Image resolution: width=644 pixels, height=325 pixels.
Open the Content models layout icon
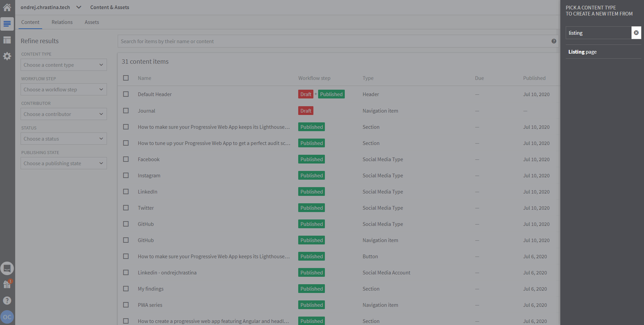point(7,40)
